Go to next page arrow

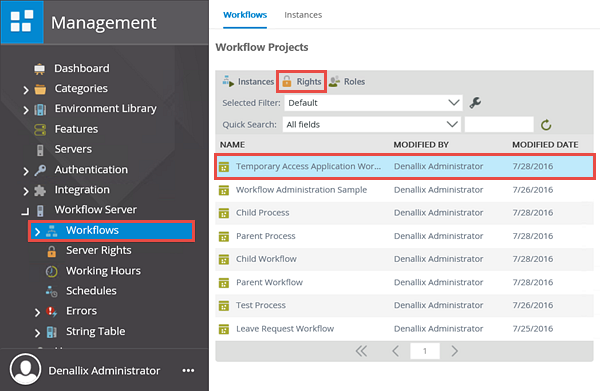[x=454, y=351]
